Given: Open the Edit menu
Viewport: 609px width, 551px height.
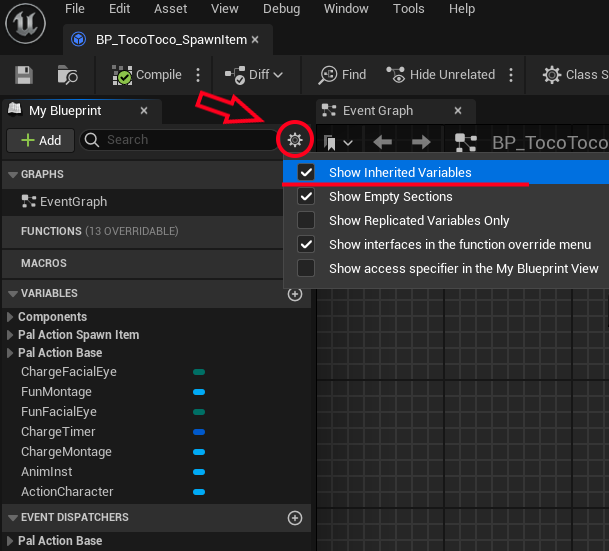Looking at the screenshot, I should click(x=120, y=9).
